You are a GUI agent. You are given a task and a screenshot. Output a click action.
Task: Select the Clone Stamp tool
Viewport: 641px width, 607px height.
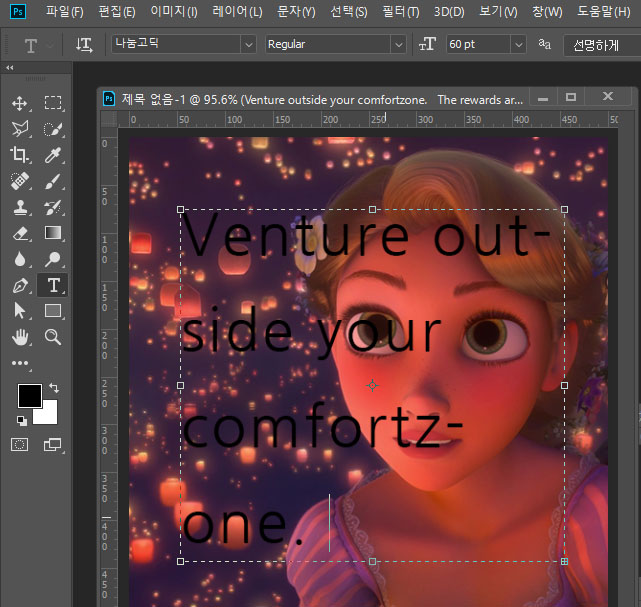click(x=20, y=207)
